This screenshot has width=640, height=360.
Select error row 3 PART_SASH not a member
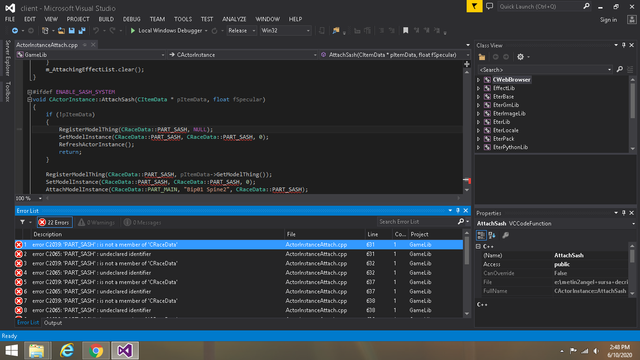tap(239, 263)
